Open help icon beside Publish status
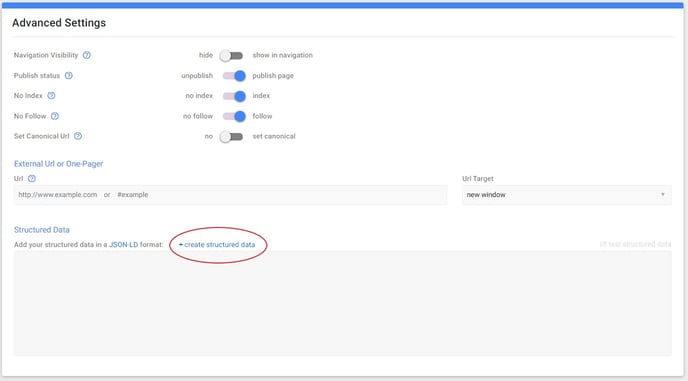Image resolution: width=688 pixels, height=381 pixels. (68, 75)
